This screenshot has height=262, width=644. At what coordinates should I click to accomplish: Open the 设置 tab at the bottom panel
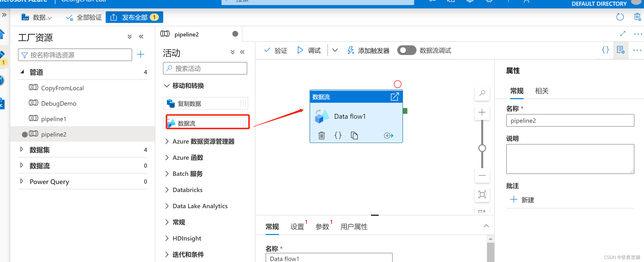click(297, 227)
